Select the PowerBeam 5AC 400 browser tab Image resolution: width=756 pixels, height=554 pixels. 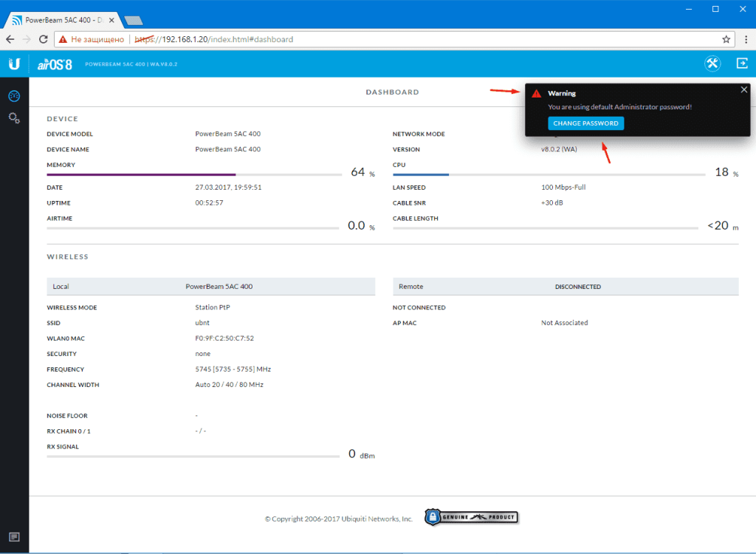63,20
